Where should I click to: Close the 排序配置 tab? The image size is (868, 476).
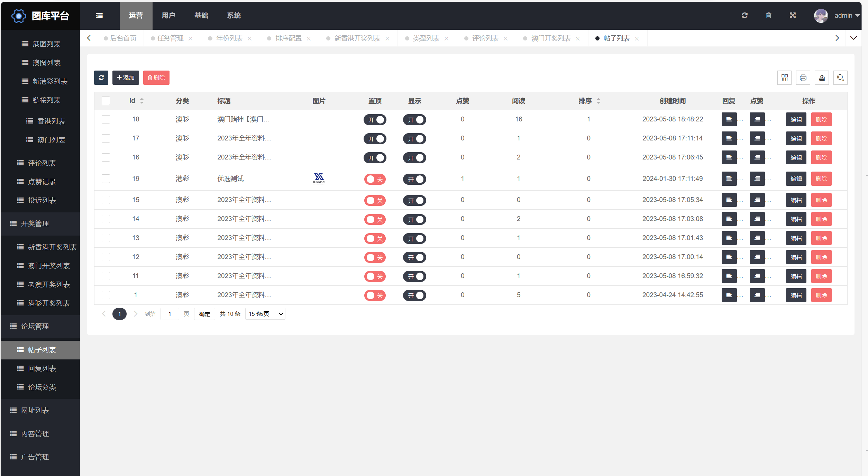309,39
